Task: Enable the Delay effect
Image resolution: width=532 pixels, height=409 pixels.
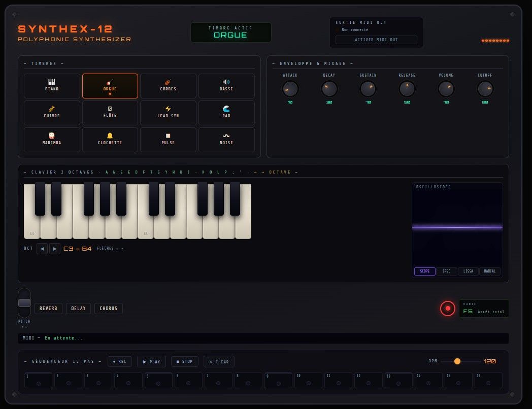Action: click(x=78, y=309)
